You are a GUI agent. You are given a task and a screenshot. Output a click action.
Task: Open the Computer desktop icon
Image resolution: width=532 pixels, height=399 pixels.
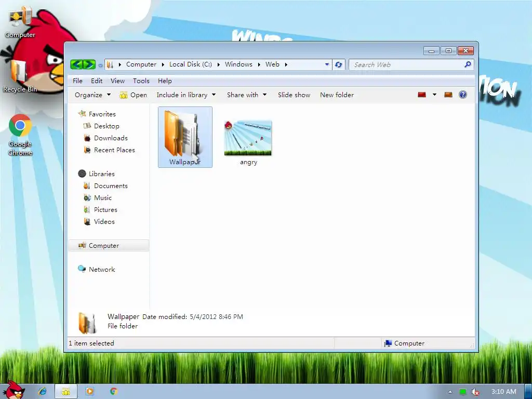coord(20,22)
